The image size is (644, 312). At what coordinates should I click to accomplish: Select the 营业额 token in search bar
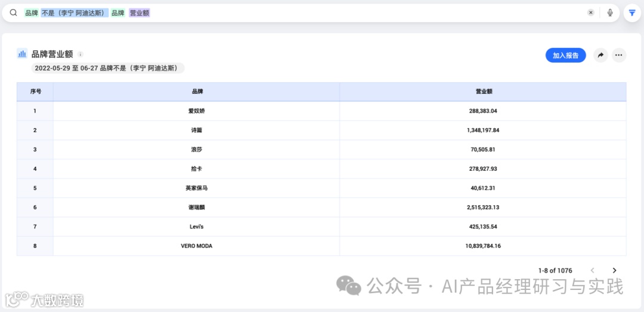click(x=140, y=13)
